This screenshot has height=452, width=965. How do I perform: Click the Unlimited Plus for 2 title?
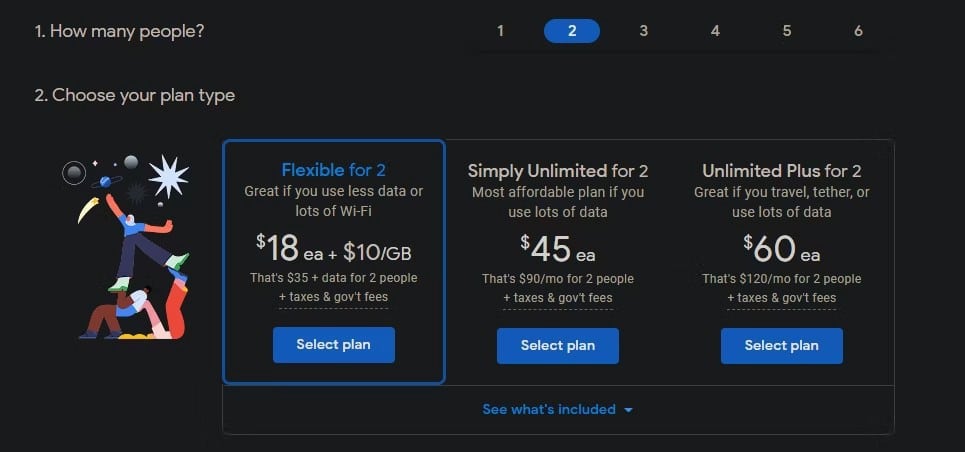point(782,171)
